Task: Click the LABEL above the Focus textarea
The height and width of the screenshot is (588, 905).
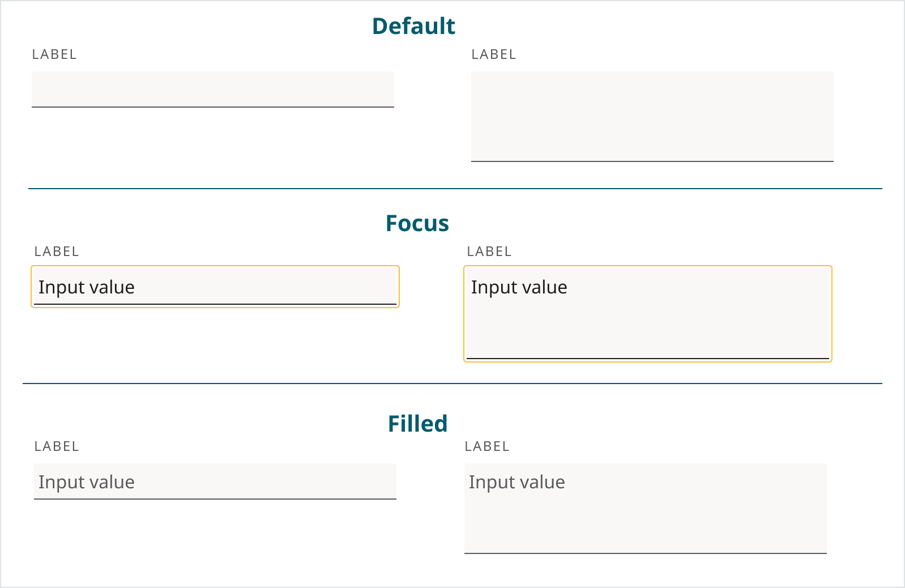Action: pos(490,252)
